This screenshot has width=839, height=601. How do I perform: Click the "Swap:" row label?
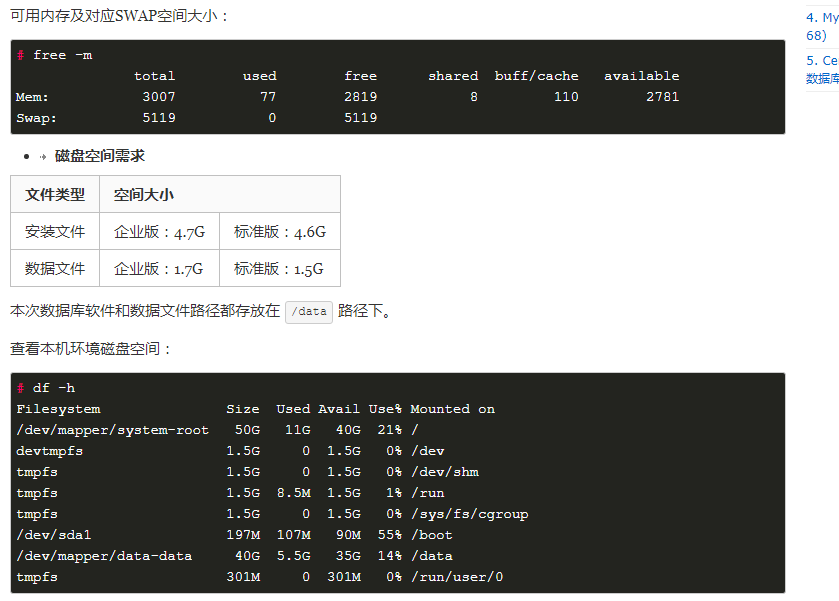coord(36,118)
